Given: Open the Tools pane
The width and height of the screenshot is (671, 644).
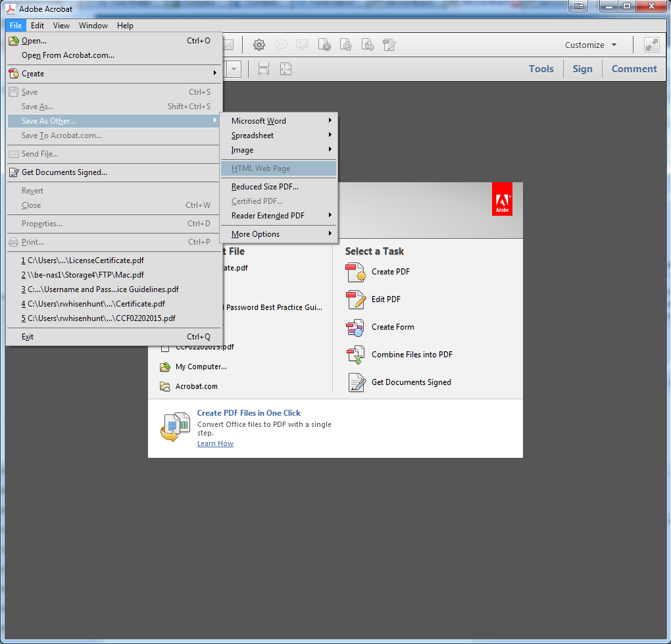Looking at the screenshot, I should coord(541,68).
